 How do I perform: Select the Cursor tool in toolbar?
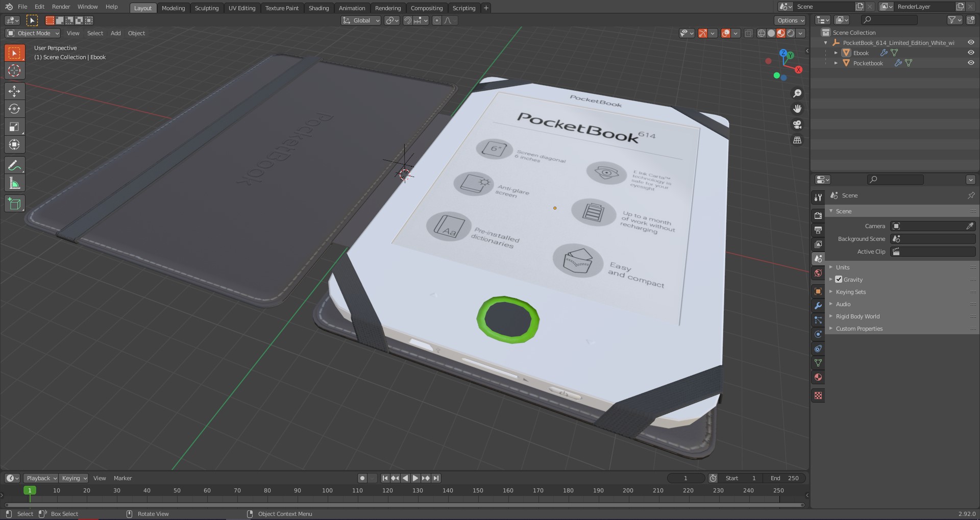pyautogui.click(x=14, y=70)
